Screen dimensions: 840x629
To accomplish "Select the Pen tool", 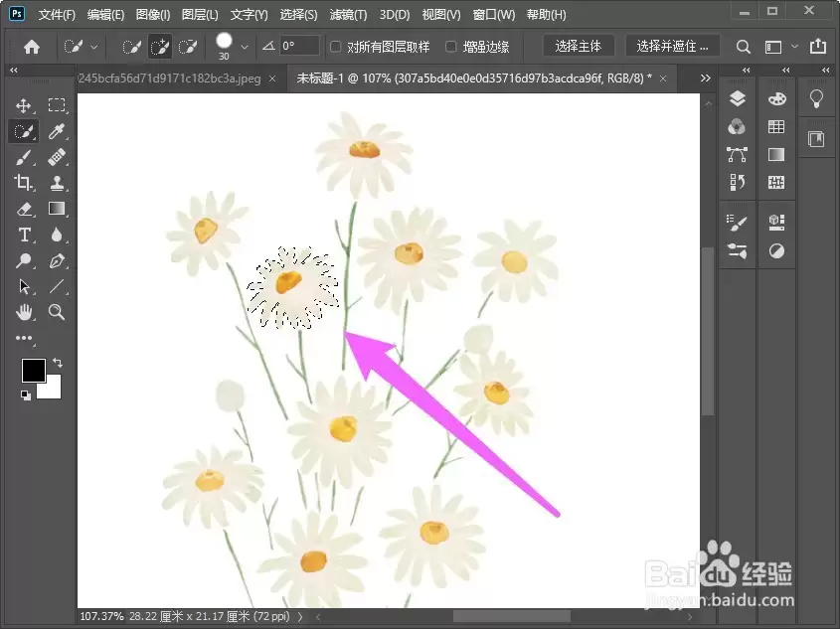I will point(57,260).
